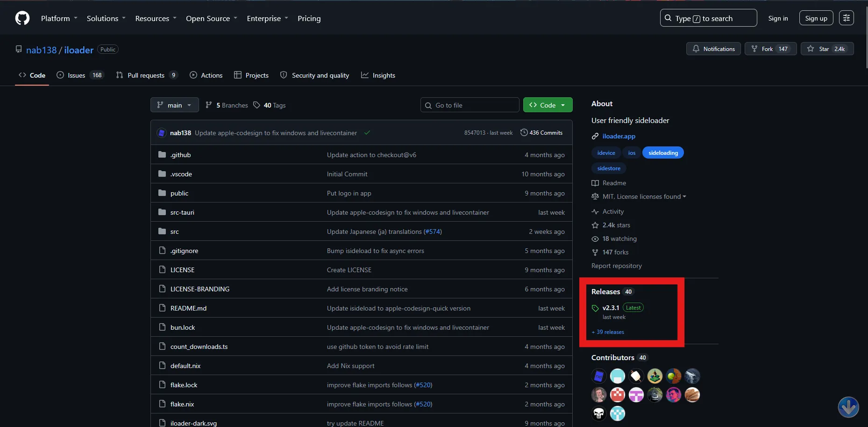Click the nab138 commit author avatar
This screenshot has width=868, height=427.
(162, 133)
